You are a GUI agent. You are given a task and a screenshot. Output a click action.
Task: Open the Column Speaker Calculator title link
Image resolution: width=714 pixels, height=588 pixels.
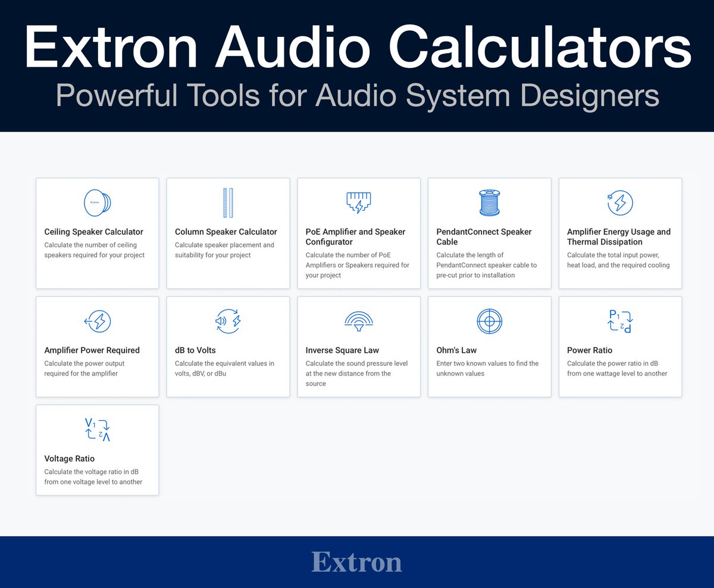226,232
